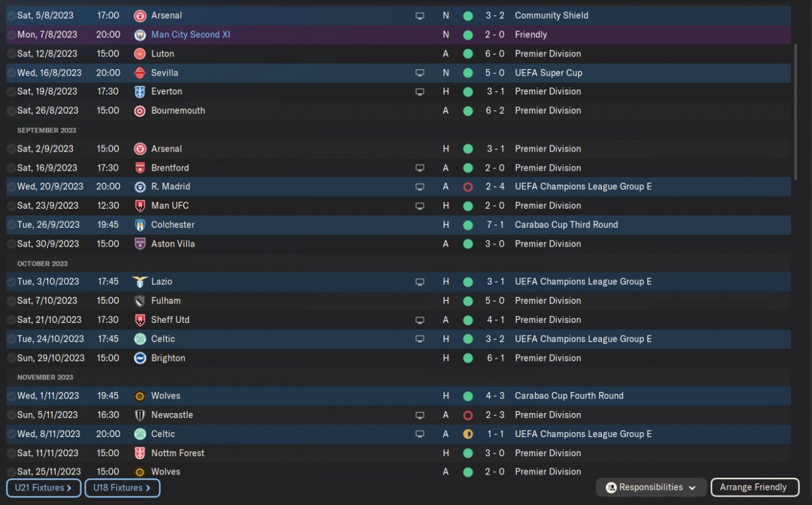
Task: Click the Everton club badge
Action: 140,92
